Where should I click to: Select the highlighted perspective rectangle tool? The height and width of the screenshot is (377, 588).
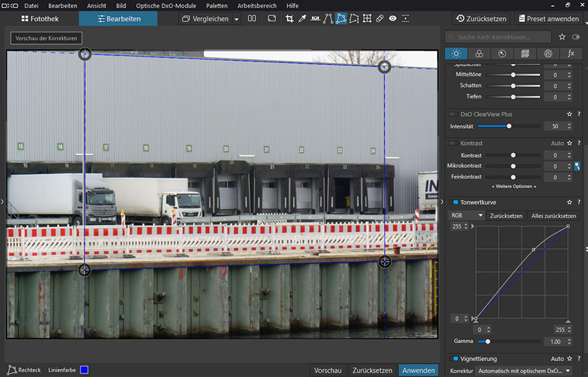pyautogui.click(x=341, y=19)
